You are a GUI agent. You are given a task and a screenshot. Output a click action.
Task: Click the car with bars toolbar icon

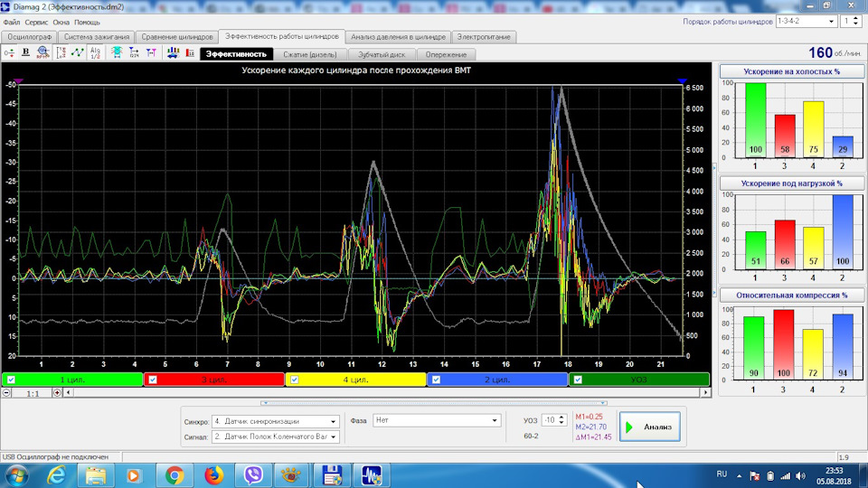pyautogui.click(x=174, y=53)
